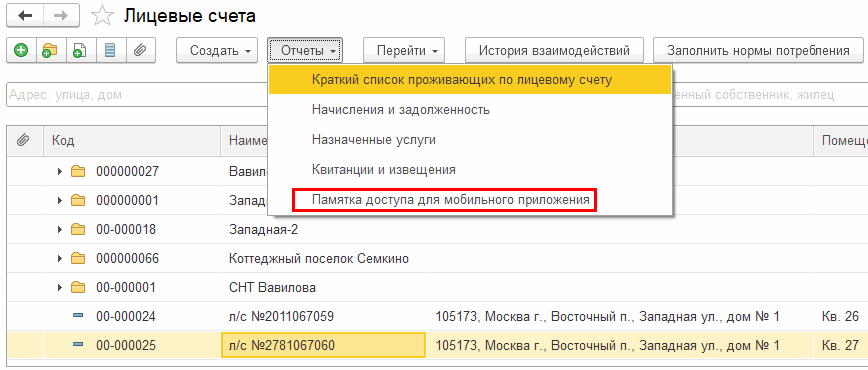Image resolution: width=868 pixels, height=370 pixels.
Task: Go forward with the right arrow button
Action: (x=61, y=16)
